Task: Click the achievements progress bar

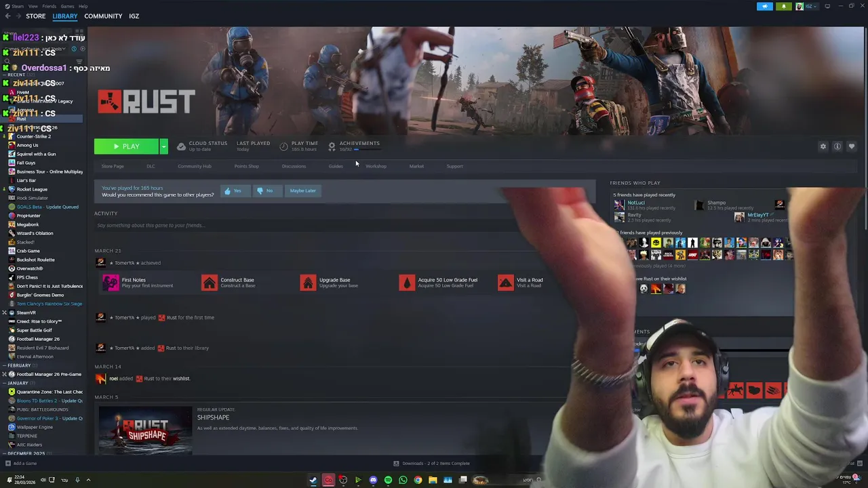Action: pyautogui.click(x=367, y=150)
